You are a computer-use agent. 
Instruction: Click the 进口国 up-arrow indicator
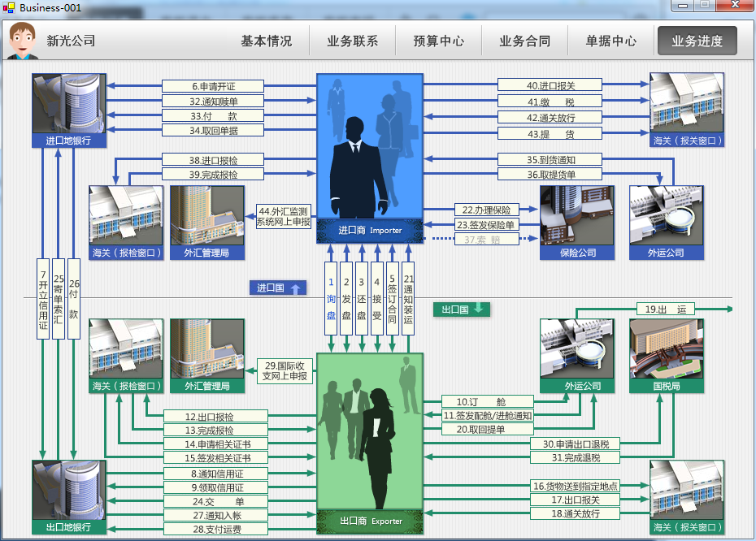277,288
